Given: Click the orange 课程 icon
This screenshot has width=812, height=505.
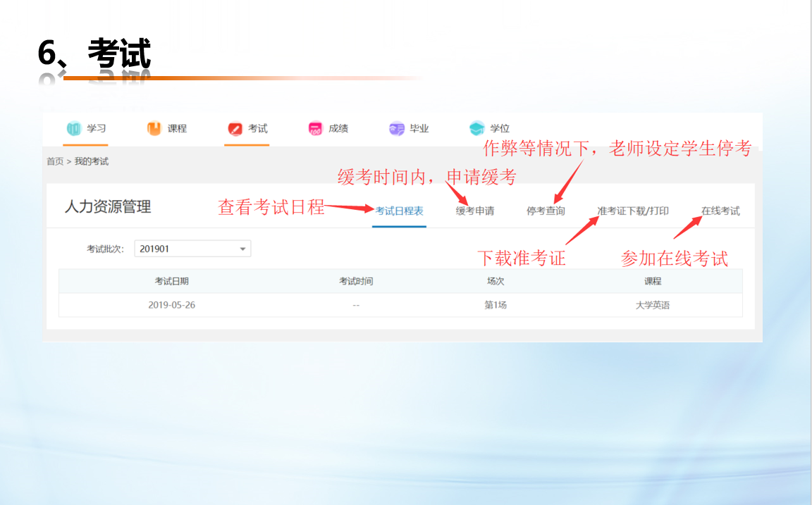Looking at the screenshot, I should tap(154, 129).
